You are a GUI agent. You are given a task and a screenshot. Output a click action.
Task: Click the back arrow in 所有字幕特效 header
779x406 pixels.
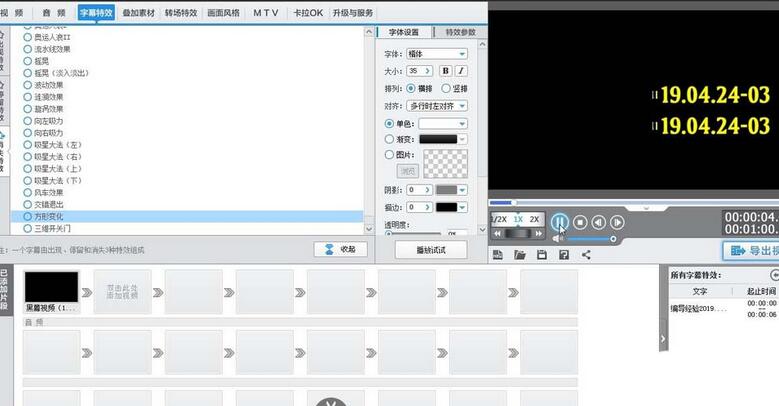pyautogui.click(x=775, y=275)
